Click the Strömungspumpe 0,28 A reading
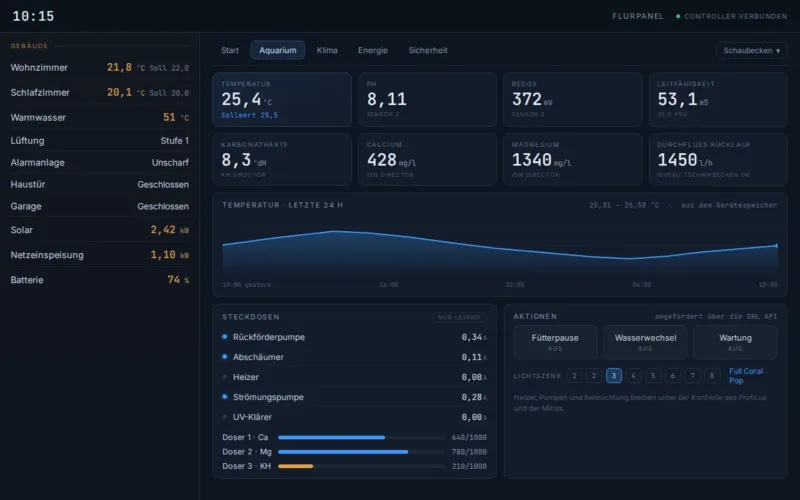 point(474,397)
